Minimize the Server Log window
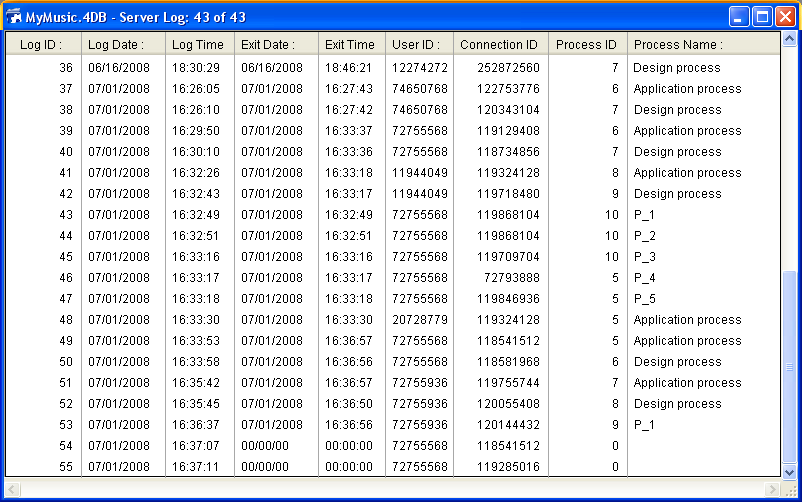 pos(739,17)
